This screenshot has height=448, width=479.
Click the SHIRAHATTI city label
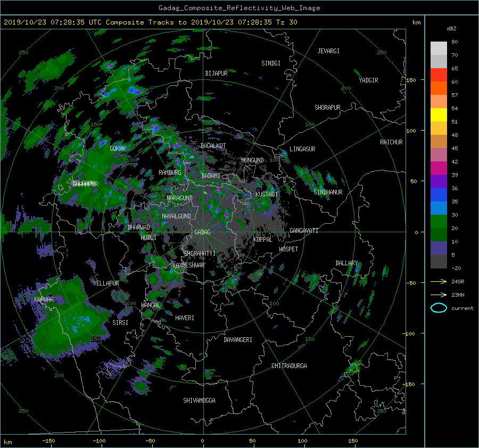coord(200,254)
